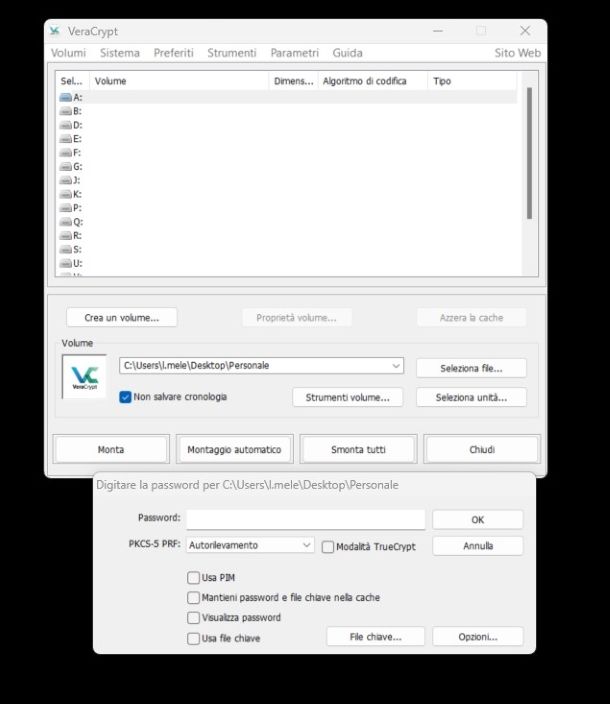Open the Preferiti menu
Viewport: 610px width, 704px height.
coord(173,53)
